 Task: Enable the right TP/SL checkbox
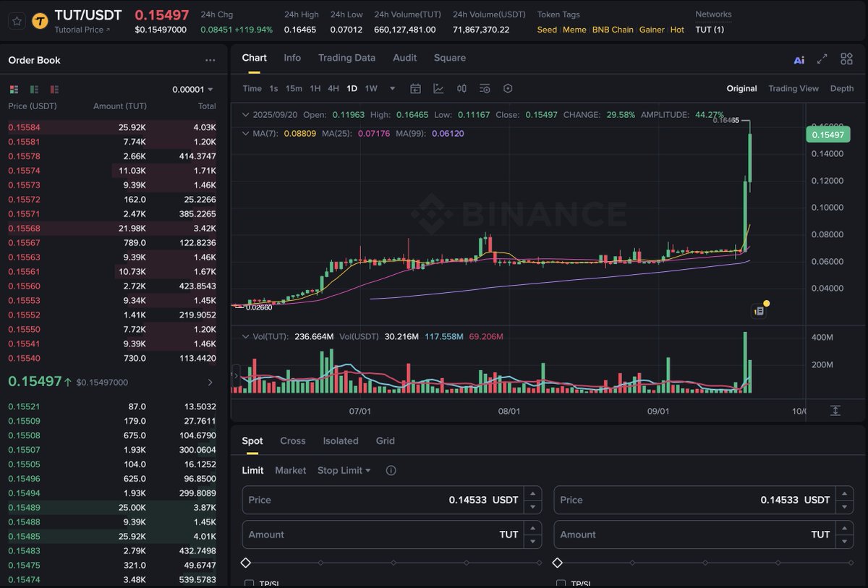click(x=561, y=584)
